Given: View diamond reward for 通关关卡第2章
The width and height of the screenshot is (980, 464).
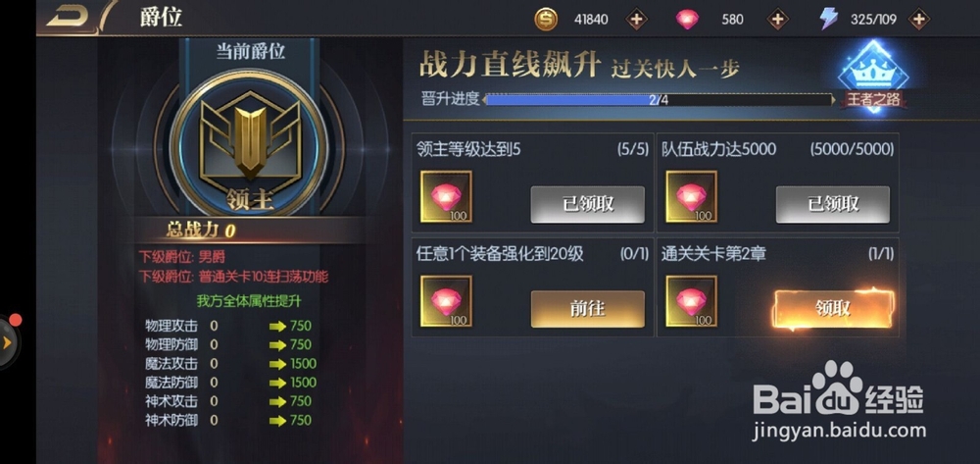Looking at the screenshot, I should (691, 301).
